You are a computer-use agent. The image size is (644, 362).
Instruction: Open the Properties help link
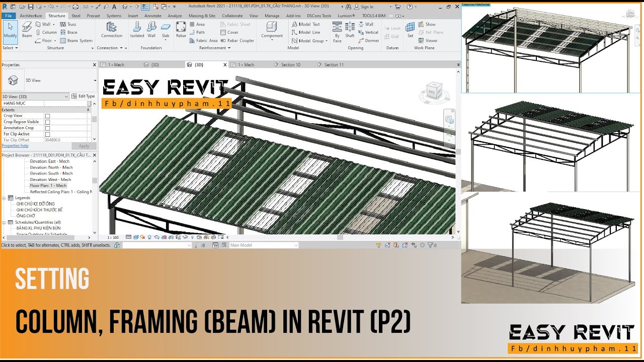point(15,145)
